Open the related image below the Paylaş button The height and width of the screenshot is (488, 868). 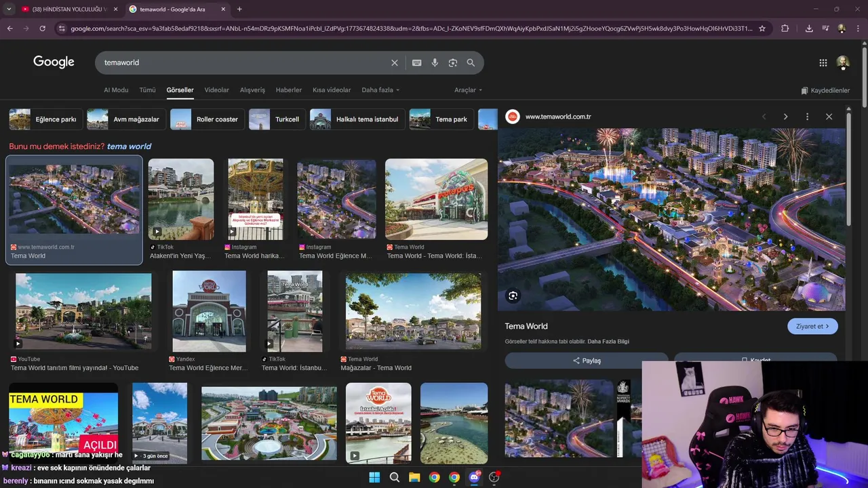tap(559, 418)
